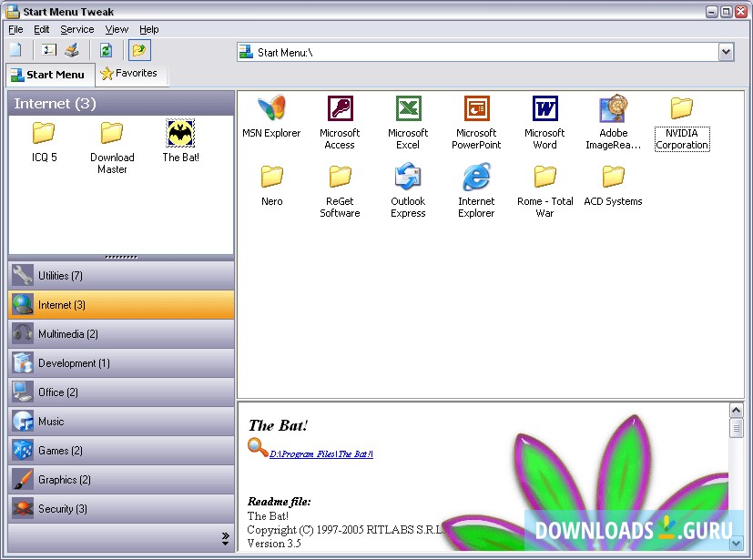Open the Outlook Express icon
Screen dimensions: 753x560
[408, 175]
